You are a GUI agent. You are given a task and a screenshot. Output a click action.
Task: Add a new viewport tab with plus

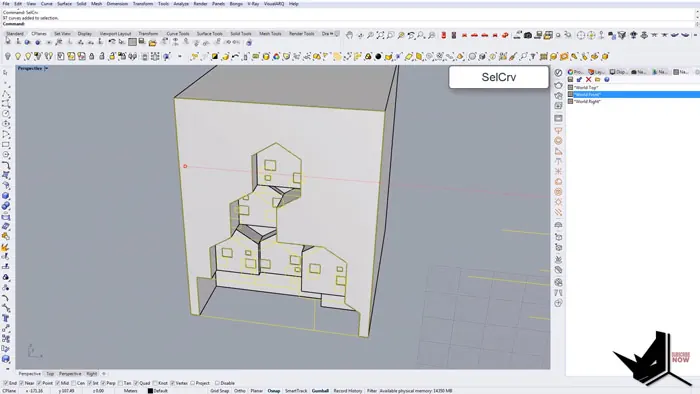click(x=104, y=373)
